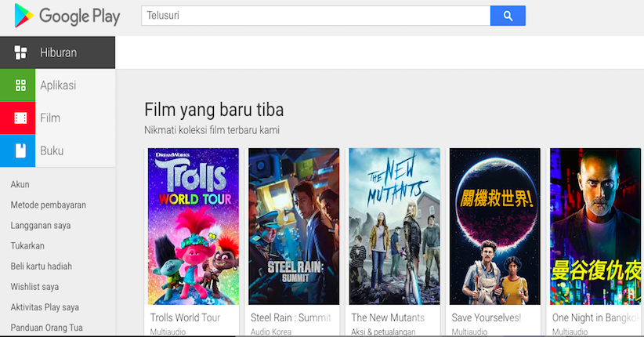Open the blue Buku book icon
The height and width of the screenshot is (337, 644).
[x=20, y=150]
